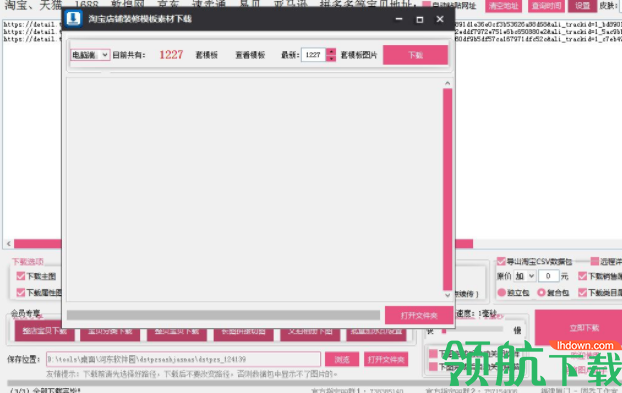The width and height of the screenshot is (622, 393).
Task: Minimize the template download dialog
Action: tap(399, 19)
